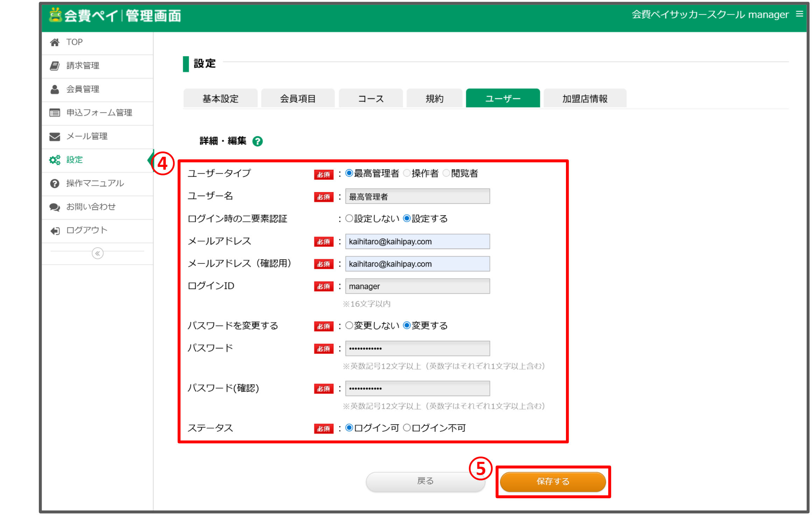Click the green help question mark icon
The image size is (812, 515).
258,141
